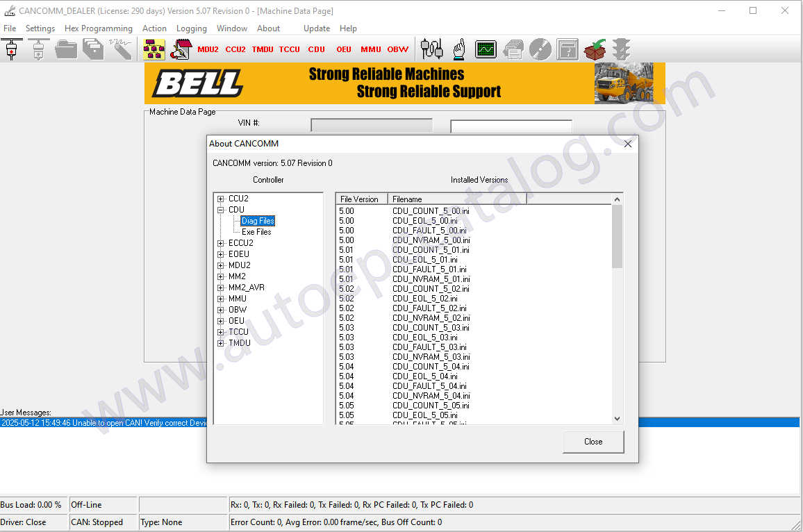Screen dimensions: 803x532
Task: Click the version list scroll-down arrow
Action: 617,418
